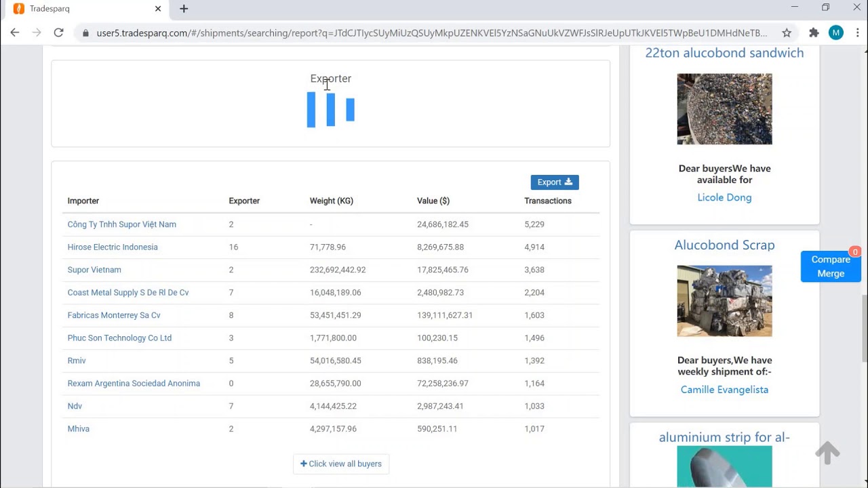Open the browser extensions puzzle icon
The width and height of the screenshot is (868, 488).
[814, 33]
